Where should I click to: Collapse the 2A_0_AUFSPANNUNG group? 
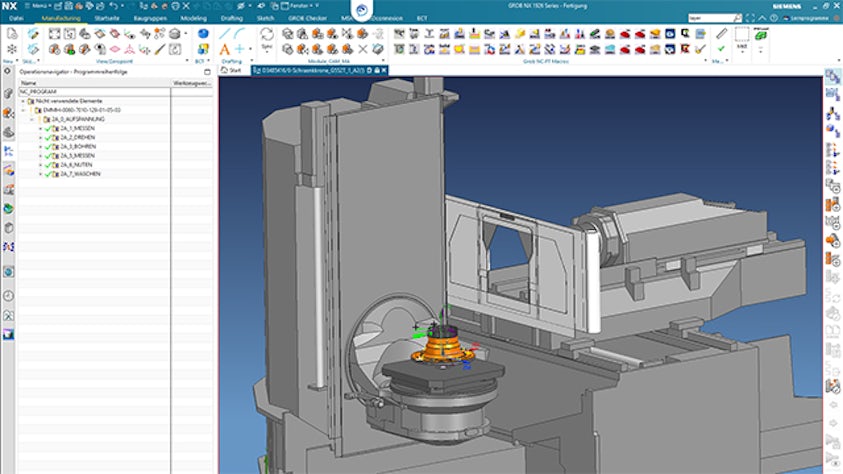coord(32,119)
